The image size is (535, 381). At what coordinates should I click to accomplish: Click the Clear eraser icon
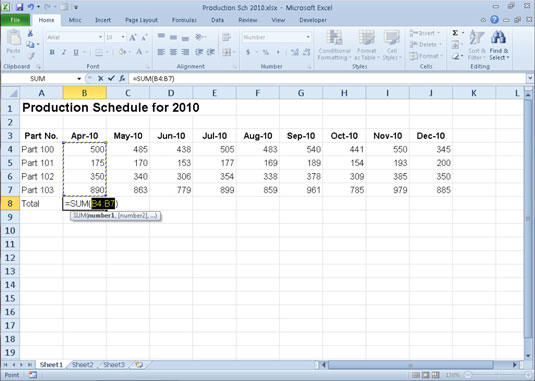455,56
